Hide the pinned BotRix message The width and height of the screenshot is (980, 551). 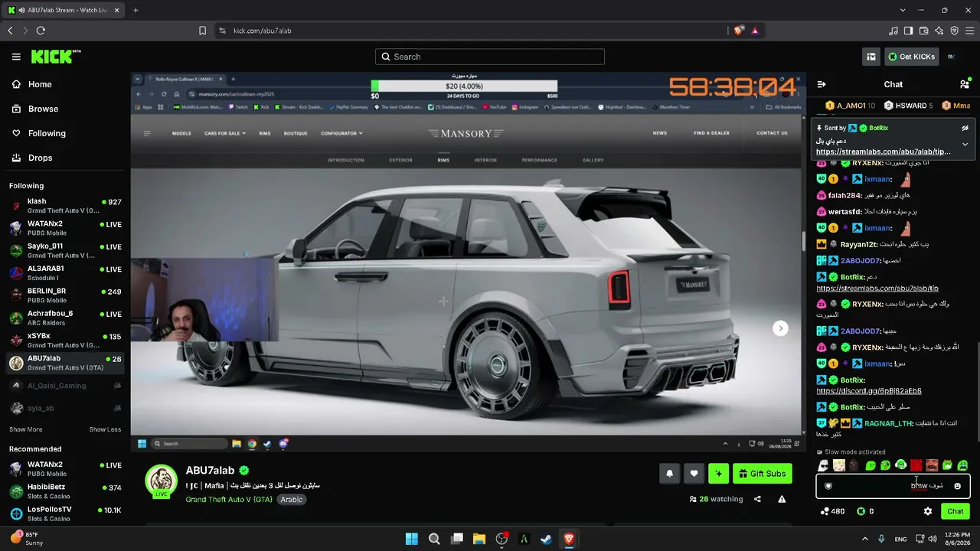965,128
